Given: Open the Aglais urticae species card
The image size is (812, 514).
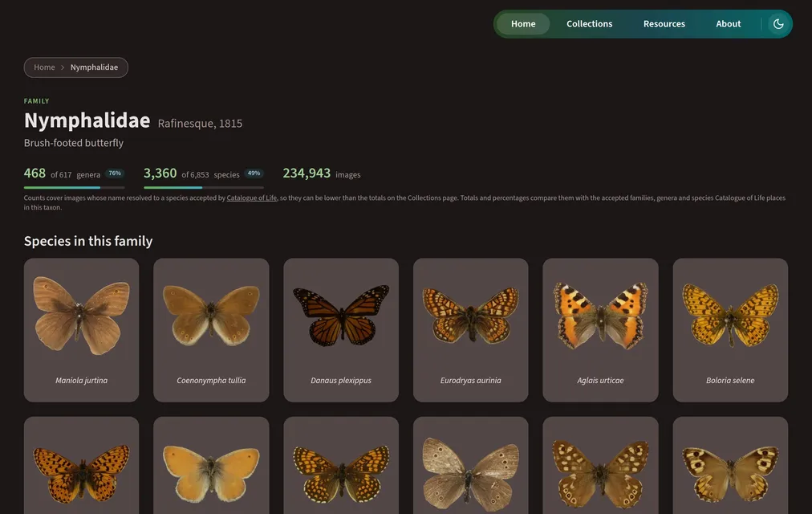Looking at the screenshot, I should coord(600,330).
